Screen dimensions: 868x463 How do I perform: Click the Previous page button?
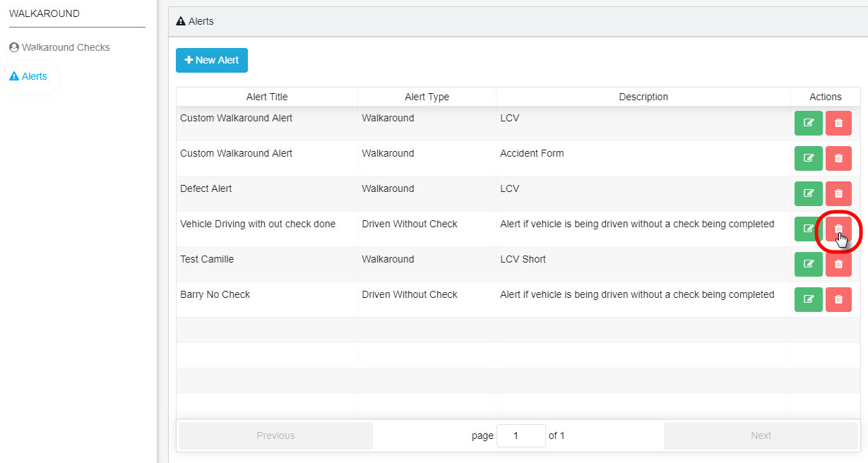point(275,435)
